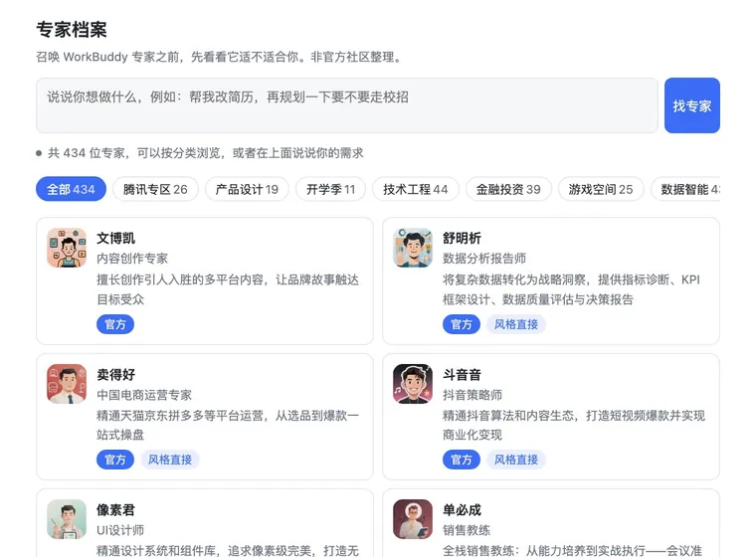Click 官方 badge on 卖得好 card

pos(115,460)
